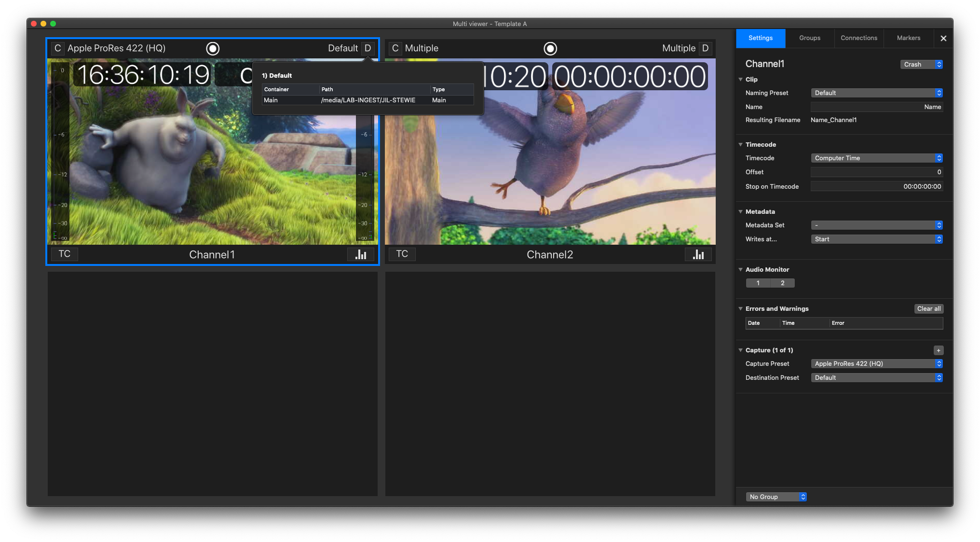Screen dimensions: 980x542
Task: Collapse the Audio Monitor section
Action: click(x=740, y=269)
